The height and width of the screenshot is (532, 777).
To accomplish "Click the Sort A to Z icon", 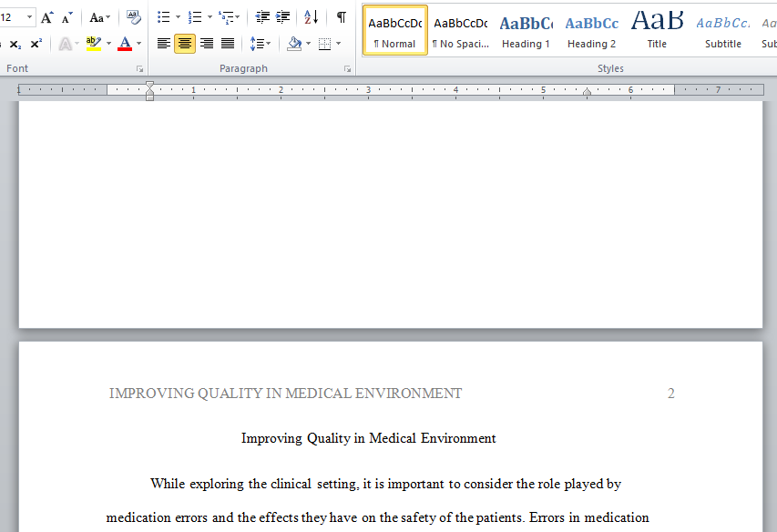I will (312, 18).
